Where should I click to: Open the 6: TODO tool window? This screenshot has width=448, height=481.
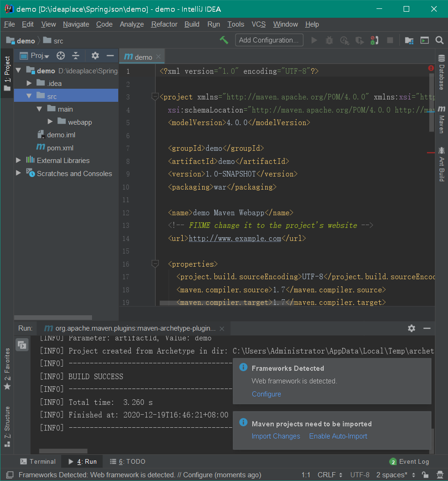pos(128,461)
